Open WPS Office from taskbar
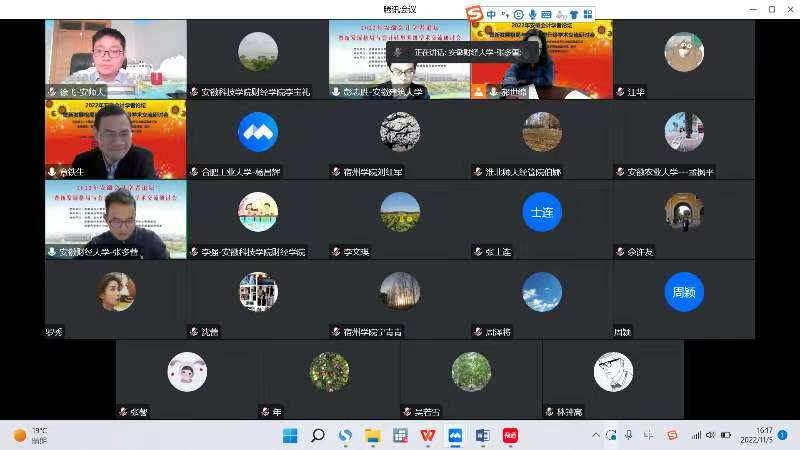Image resolution: width=800 pixels, height=450 pixels. pyautogui.click(x=427, y=435)
